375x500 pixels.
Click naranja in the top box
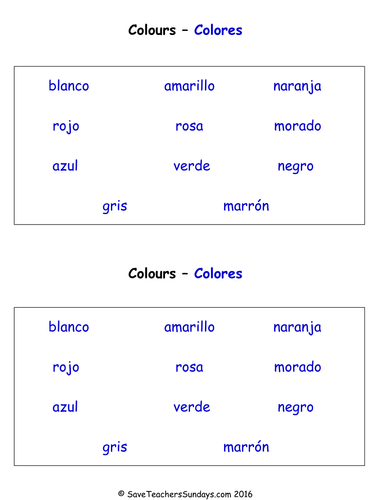coord(297,87)
